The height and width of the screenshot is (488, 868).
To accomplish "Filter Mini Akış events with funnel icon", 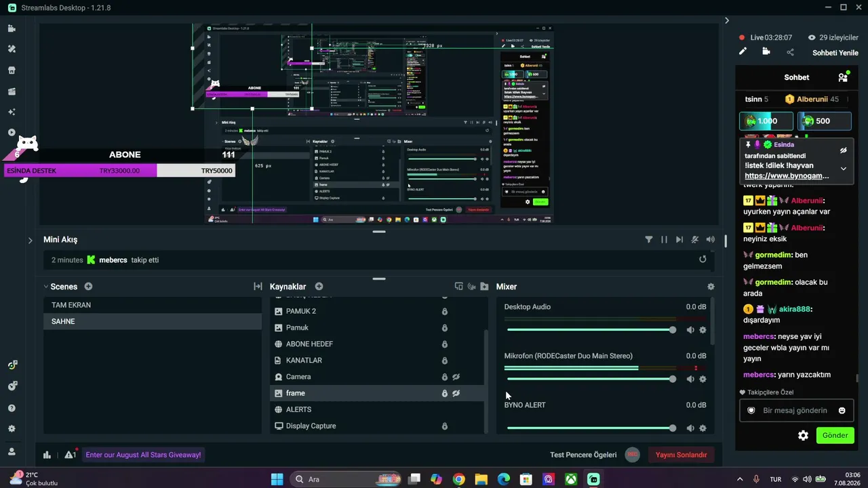I will [x=648, y=239].
